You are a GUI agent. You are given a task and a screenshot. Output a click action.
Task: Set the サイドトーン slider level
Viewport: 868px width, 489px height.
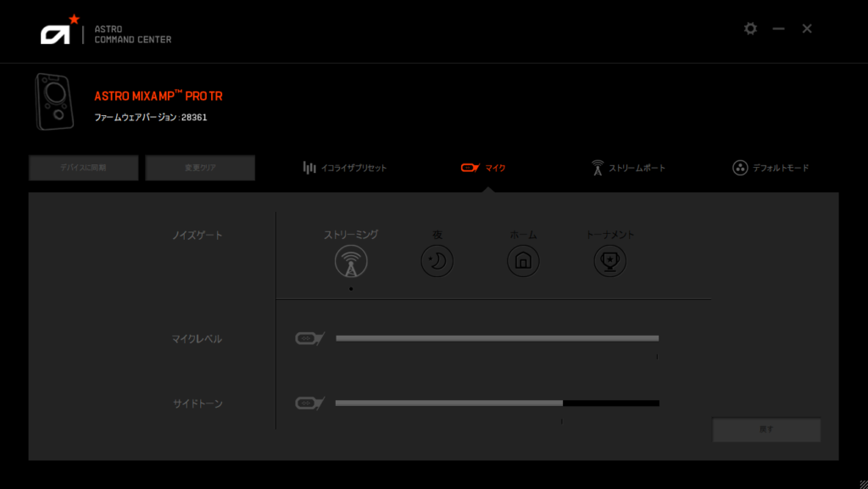pyautogui.click(x=497, y=403)
